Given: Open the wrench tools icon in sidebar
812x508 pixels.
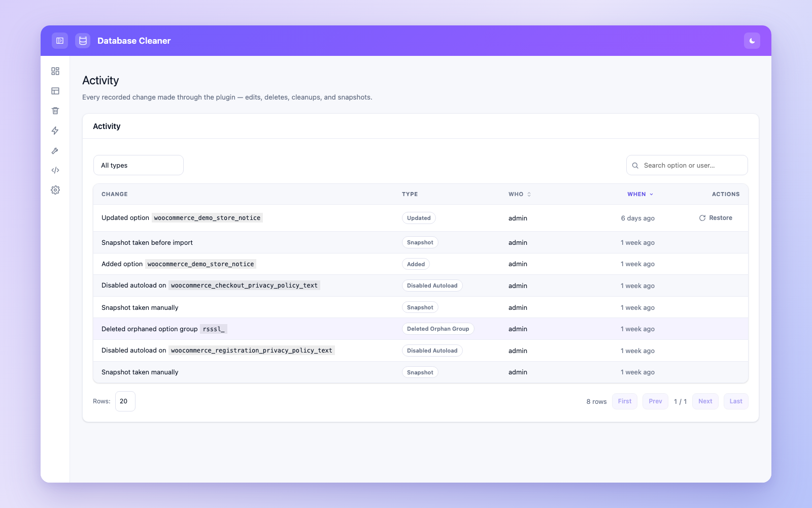Looking at the screenshot, I should (55, 150).
